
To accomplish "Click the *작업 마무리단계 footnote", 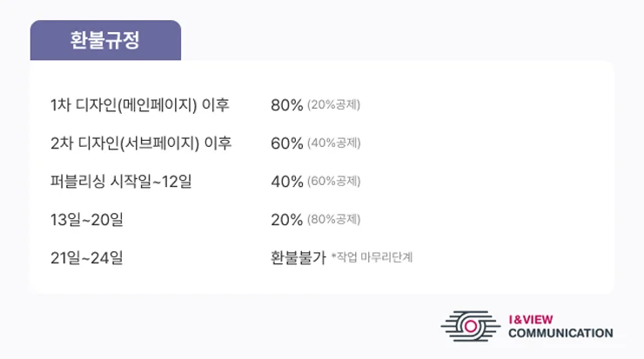I will pyautogui.click(x=372, y=257).
